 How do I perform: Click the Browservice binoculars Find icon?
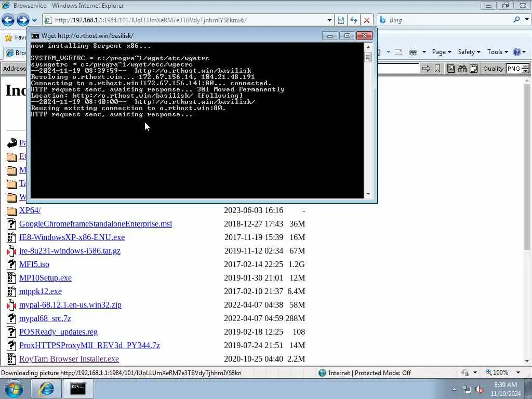pyautogui.click(x=462, y=69)
